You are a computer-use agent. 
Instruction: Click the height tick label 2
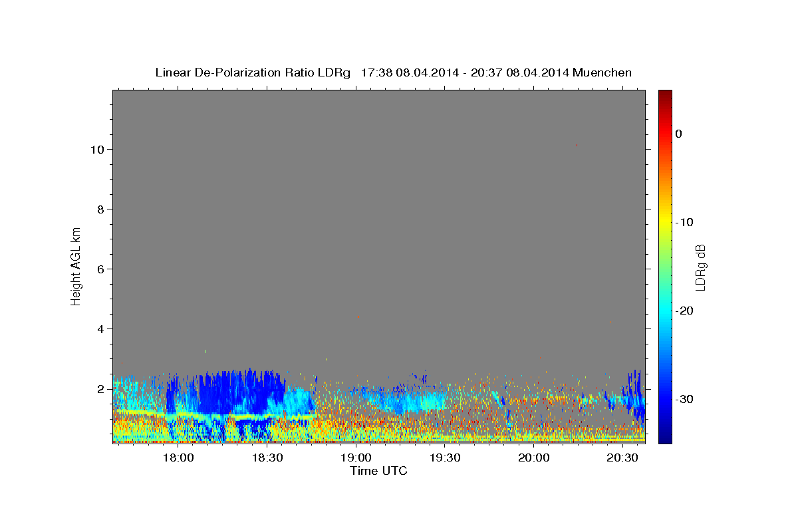coord(101,389)
